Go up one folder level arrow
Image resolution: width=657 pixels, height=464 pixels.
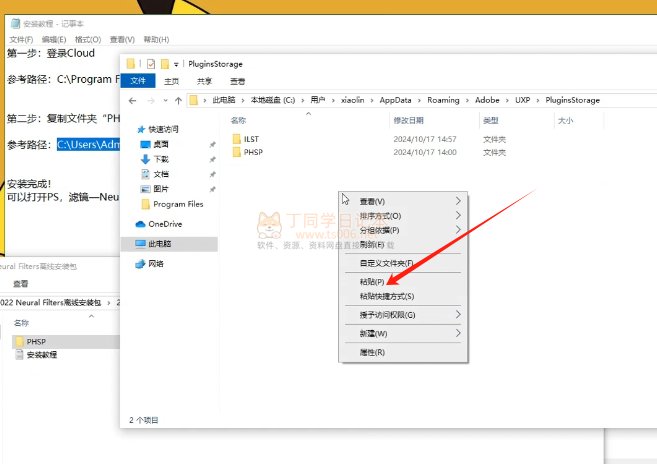177,101
